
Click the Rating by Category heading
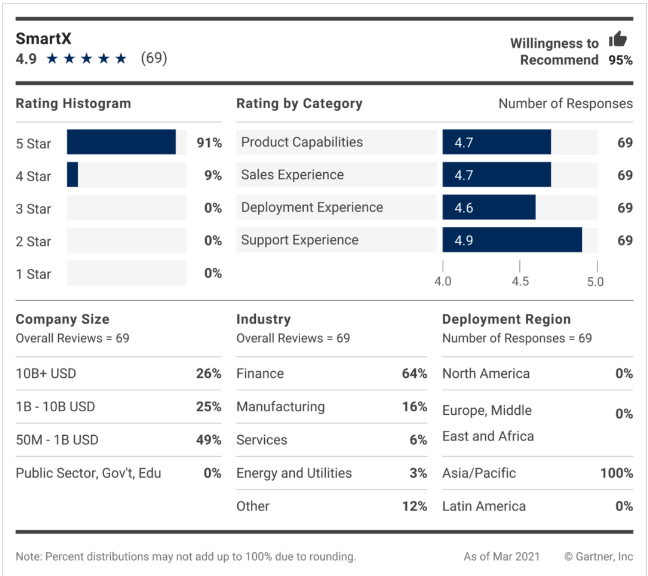click(299, 103)
